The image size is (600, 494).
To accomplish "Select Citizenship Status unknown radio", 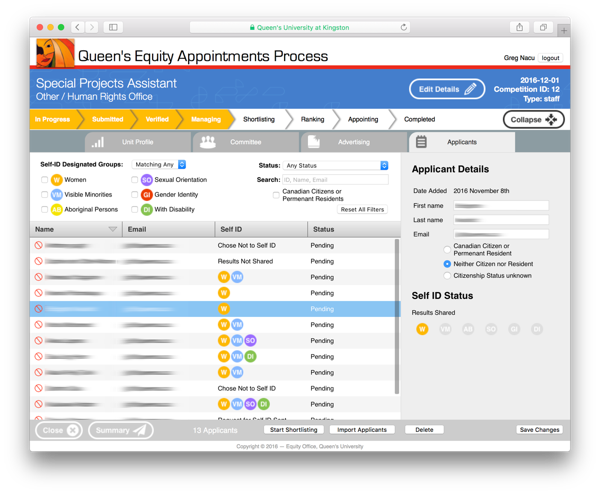I will [x=447, y=276].
